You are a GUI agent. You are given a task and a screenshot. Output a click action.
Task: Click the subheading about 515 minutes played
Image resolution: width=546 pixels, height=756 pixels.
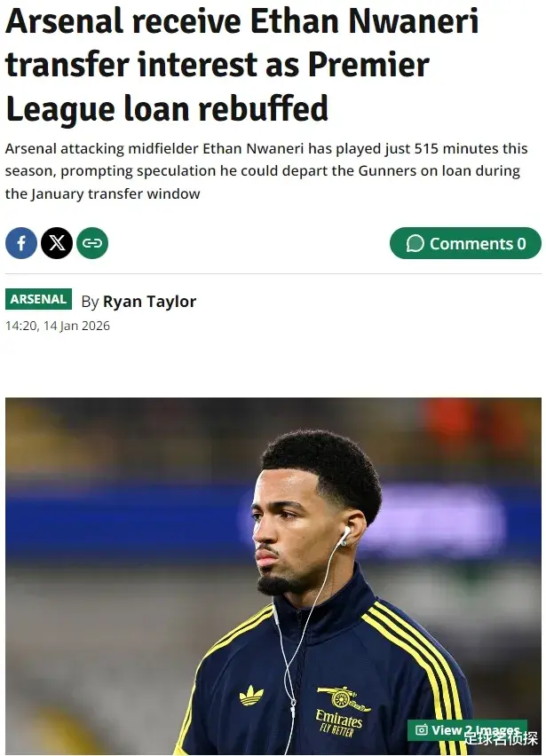266,171
